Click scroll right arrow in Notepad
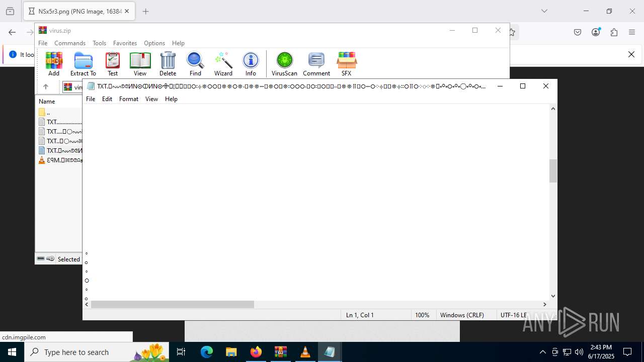 (544, 304)
